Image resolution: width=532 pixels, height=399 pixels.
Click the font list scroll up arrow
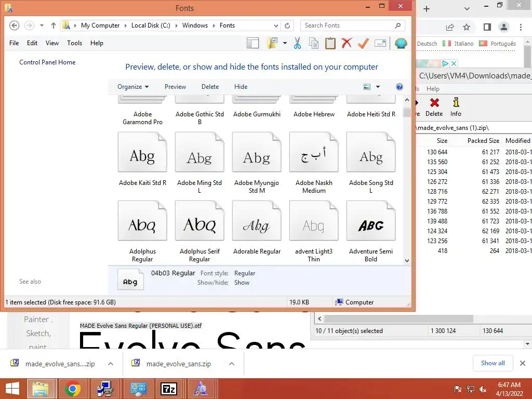click(x=407, y=100)
